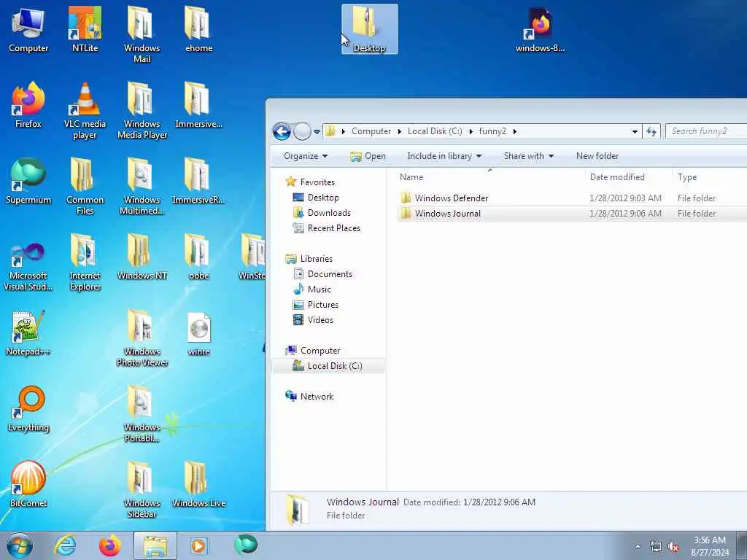Open the Documents library

click(x=322, y=274)
